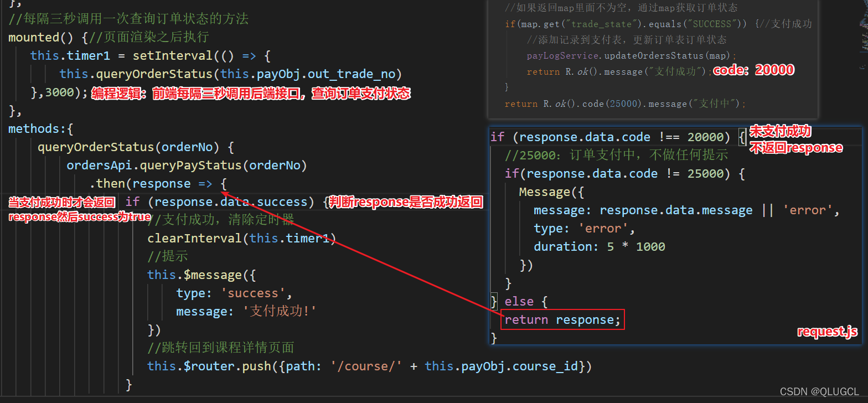Click 'clearInterval(this.timer1)' line
Viewport: 868px width, 403px height.
(242, 238)
